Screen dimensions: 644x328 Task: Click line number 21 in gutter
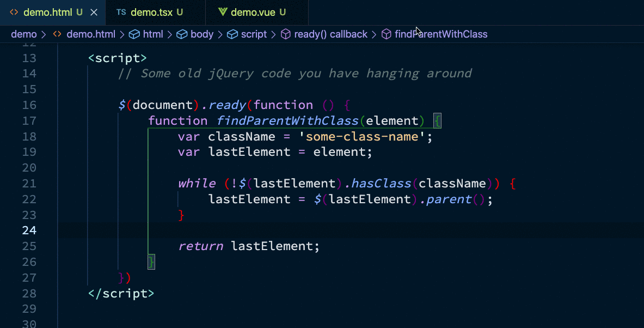tap(29, 184)
